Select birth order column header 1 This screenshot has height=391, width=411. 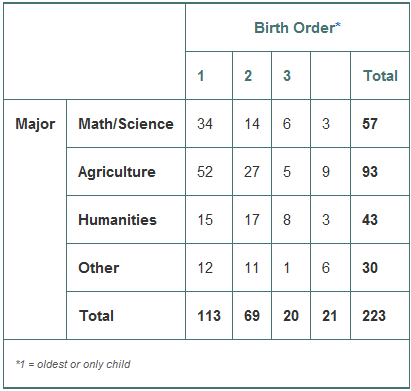click(x=209, y=76)
